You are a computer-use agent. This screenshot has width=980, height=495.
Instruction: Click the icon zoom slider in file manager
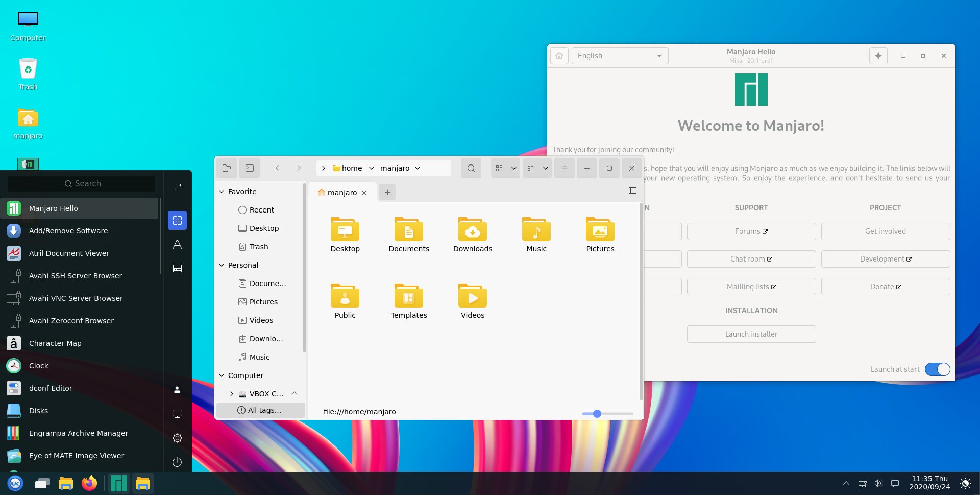click(x=607, y=414)
